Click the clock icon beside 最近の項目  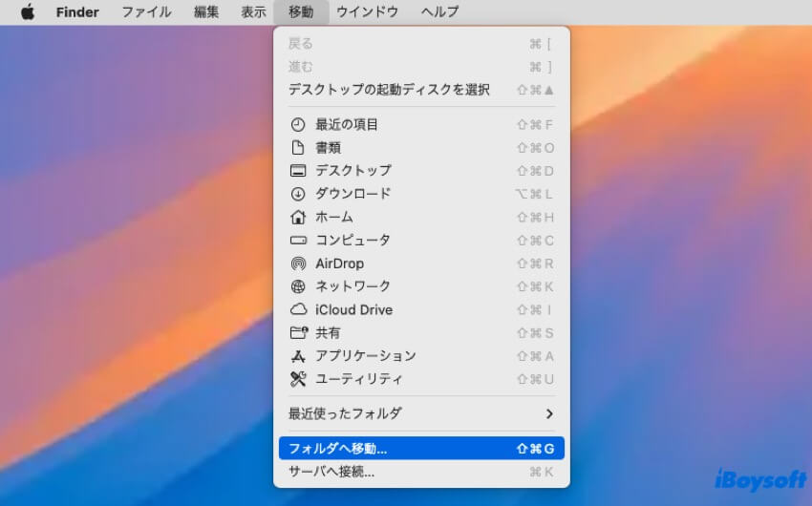click(x=298, y=125)
